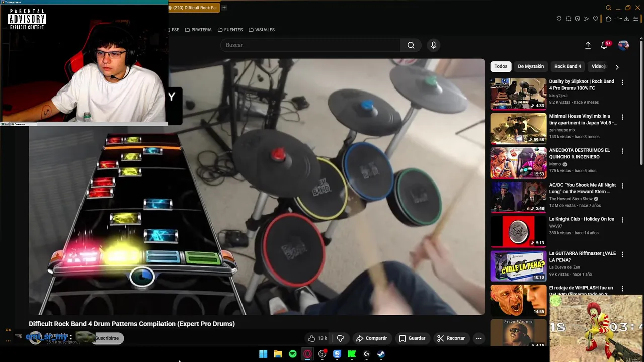Click the Suscribirse button
This screenshot has height=362, width=644.
[x=107, y=338]
